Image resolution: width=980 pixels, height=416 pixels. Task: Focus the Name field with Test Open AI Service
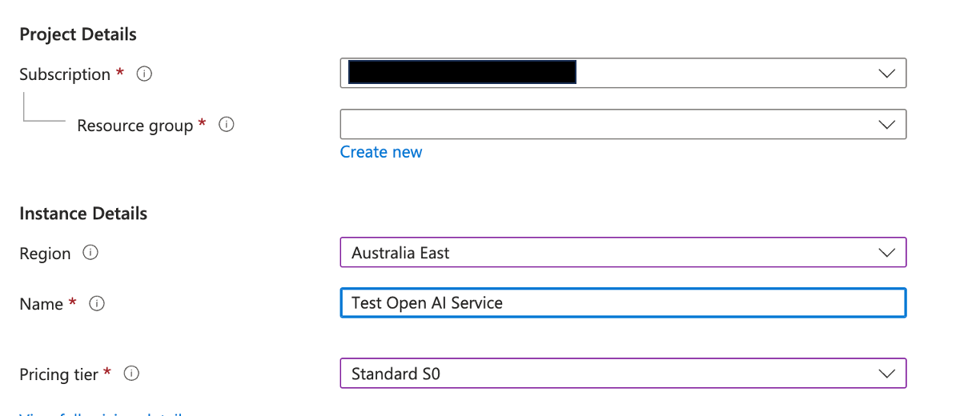(x=622, y=303)
